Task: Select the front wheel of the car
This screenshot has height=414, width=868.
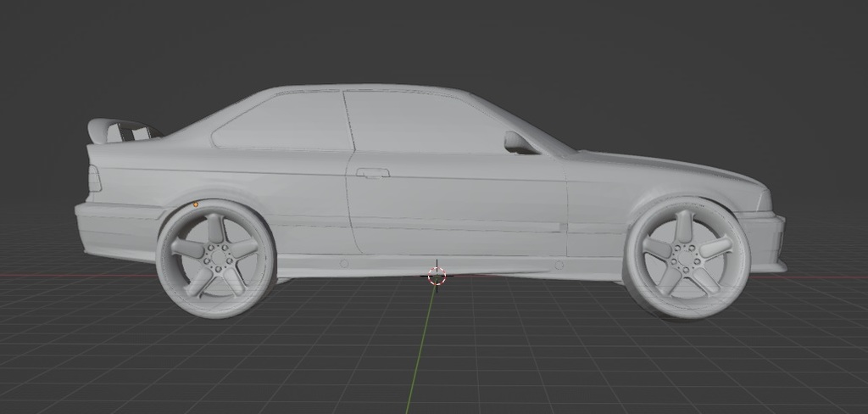Action: pyautogui.click(x=687, y=259)
